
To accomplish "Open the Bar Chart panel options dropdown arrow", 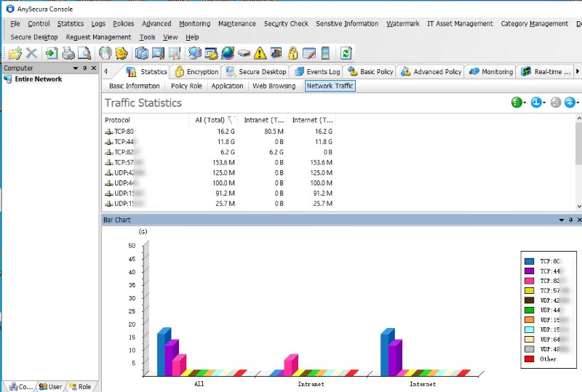I will pos(560,219).
